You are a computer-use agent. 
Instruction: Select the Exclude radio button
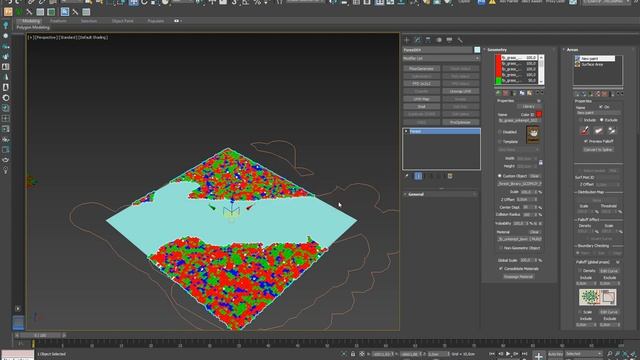(602, 120)
